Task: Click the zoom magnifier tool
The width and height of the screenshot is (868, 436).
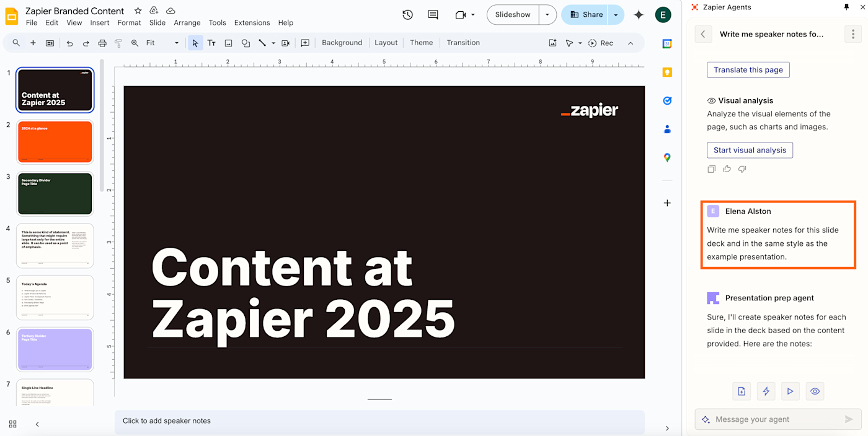Action: coord(135,43)
